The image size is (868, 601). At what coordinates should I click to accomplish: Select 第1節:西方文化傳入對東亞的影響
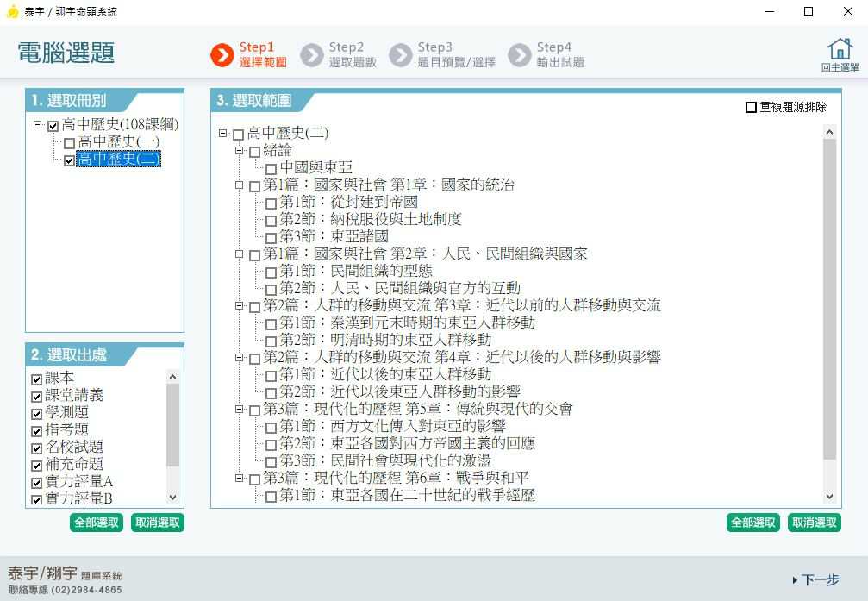pyautogui.click(x=392, y=426)
